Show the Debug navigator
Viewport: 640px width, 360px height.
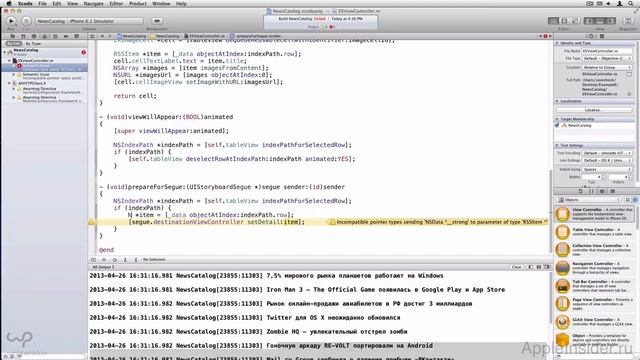tap(55, 36)
